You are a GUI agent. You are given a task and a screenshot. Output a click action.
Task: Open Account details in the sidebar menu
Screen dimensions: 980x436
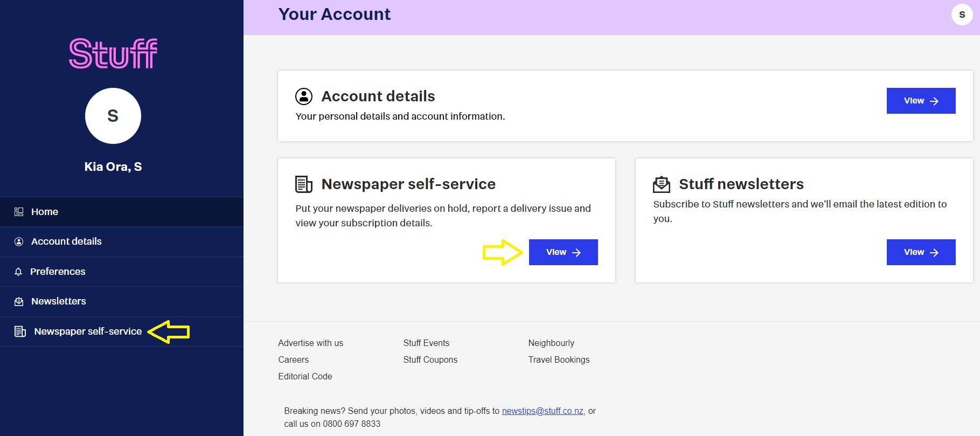(122, 241)
